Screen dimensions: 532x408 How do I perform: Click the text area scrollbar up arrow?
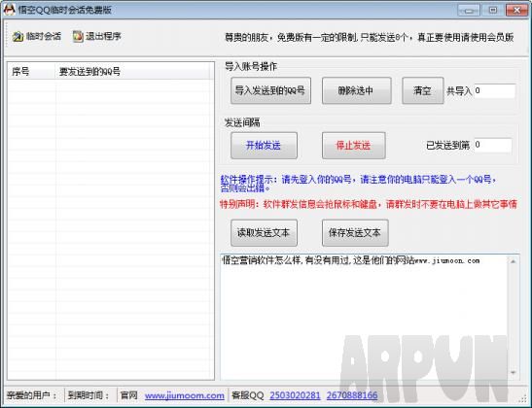coord(513,261)
